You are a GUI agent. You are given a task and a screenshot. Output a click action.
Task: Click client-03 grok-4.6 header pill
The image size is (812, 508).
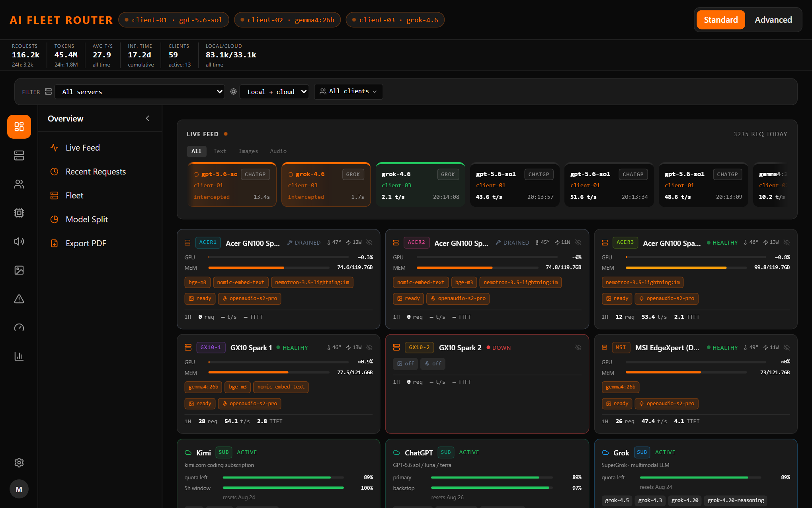click(395, 20)
